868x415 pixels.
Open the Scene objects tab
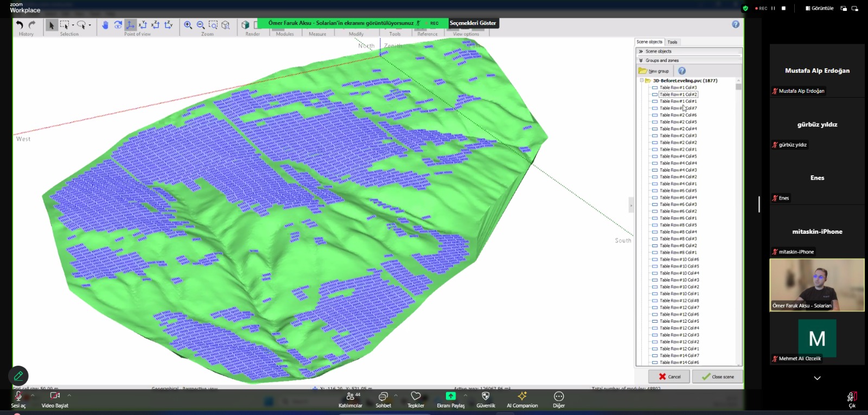(649, 42)
